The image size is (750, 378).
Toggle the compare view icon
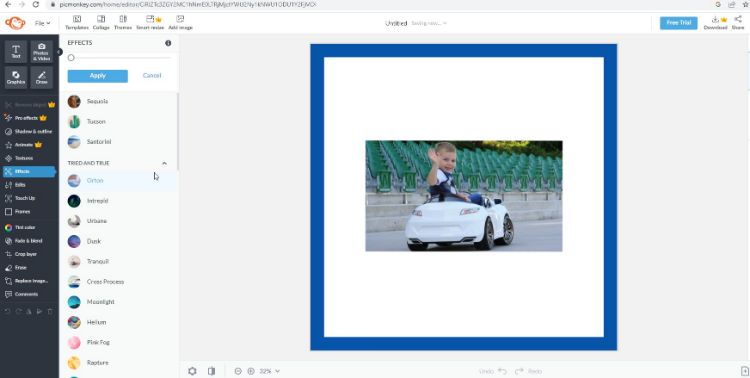(x=211, y=371)
